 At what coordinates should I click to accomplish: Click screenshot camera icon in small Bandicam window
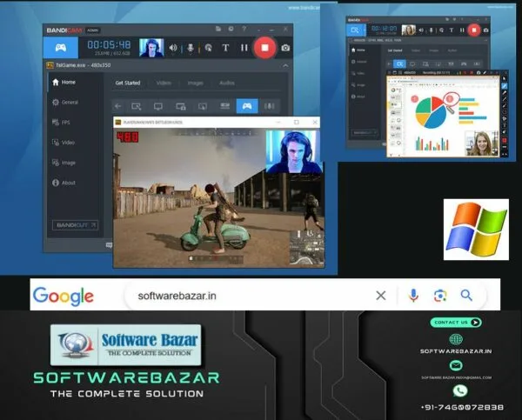(x=486, y=30)
